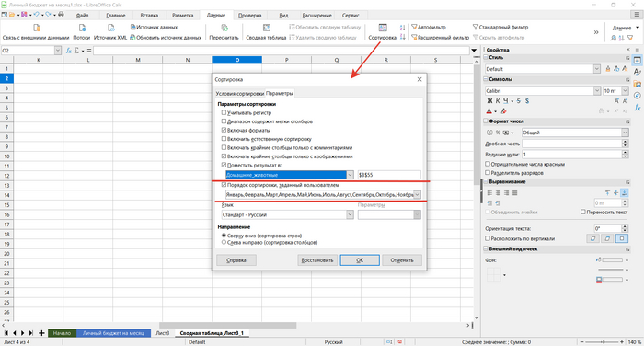644x346 pixels.
Task: Open sidebar Navigator compass icon
Action: (637, 96)
